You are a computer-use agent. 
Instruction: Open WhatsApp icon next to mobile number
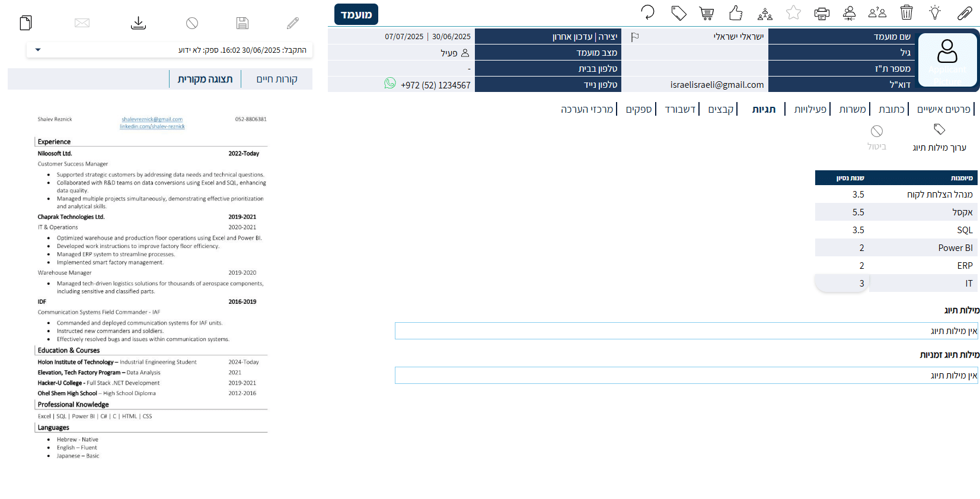(390, 84)
